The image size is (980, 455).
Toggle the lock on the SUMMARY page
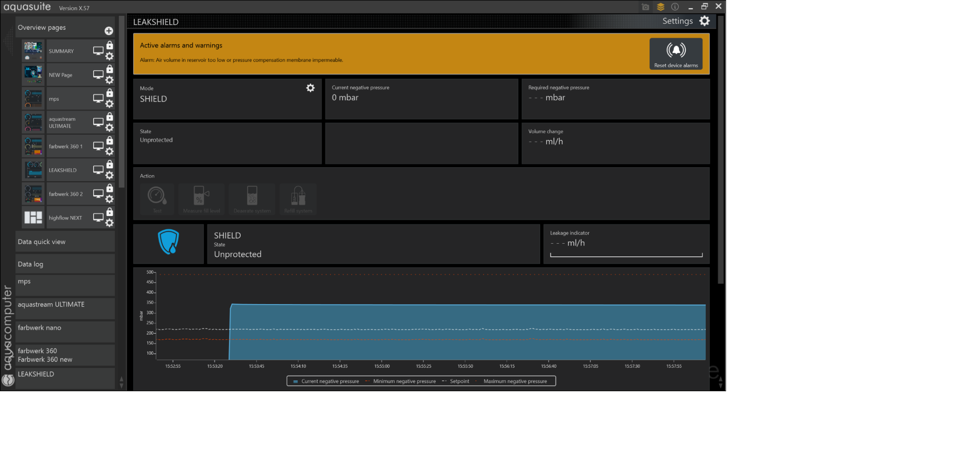click(110, 45)
